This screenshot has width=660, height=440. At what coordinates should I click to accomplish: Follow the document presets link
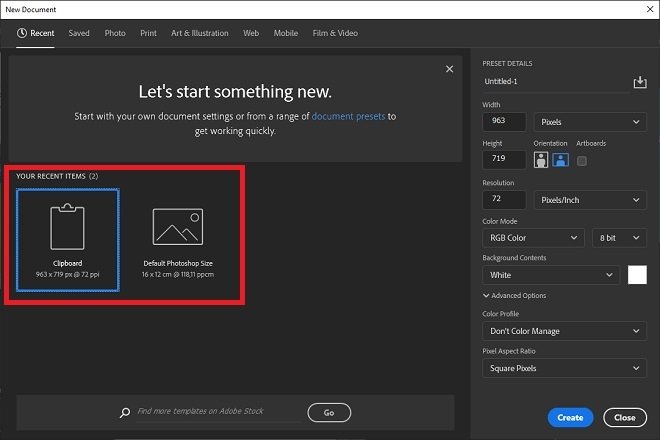point(348,116)
